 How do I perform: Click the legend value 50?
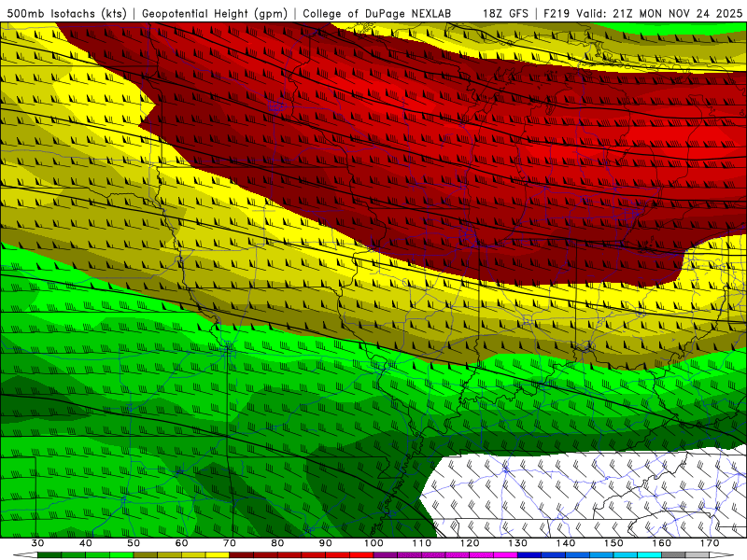(x=134, y=543)
